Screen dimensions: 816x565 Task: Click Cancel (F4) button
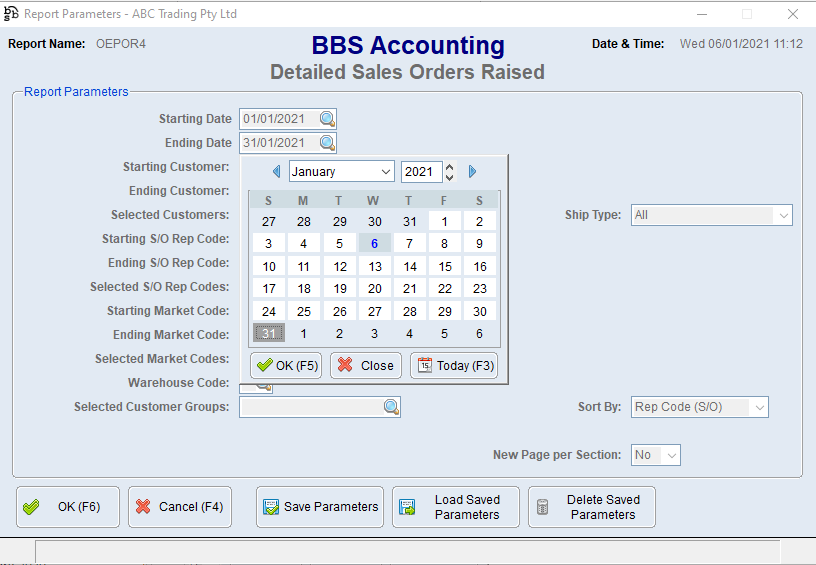pos(180,507)
